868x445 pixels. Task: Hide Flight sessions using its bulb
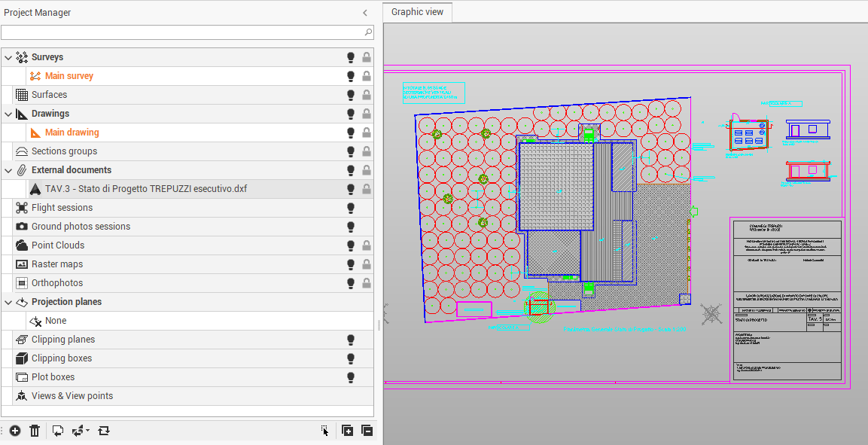pos(350,208)
